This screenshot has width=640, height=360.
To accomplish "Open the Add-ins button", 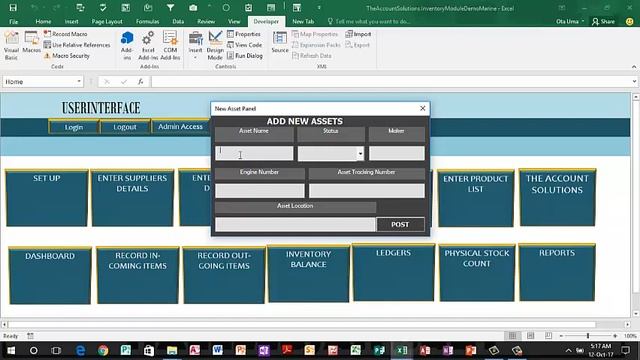I will click(x=127, y=45).
